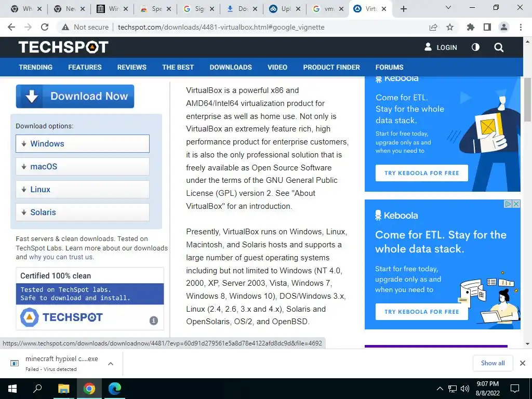Choose the macOS download option

click(x=83, y=167)
